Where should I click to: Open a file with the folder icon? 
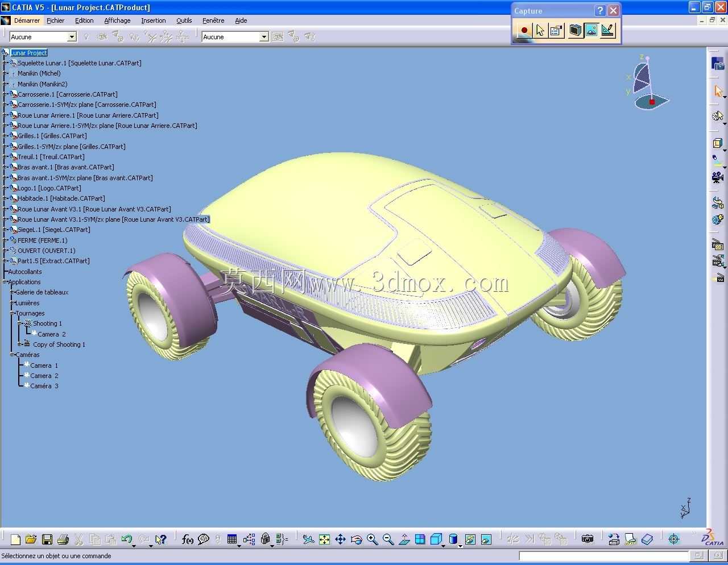31,539
